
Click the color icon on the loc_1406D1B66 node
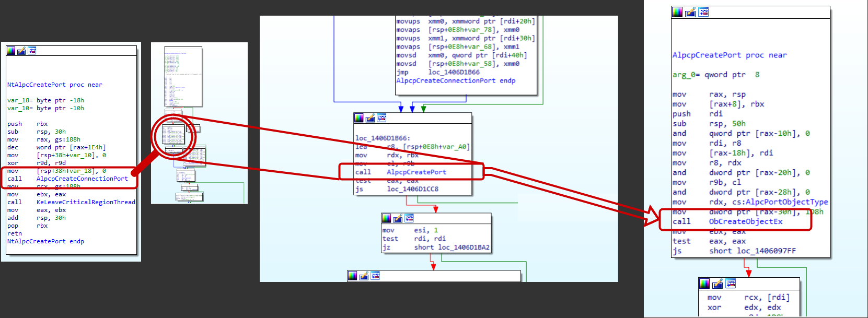358,118
